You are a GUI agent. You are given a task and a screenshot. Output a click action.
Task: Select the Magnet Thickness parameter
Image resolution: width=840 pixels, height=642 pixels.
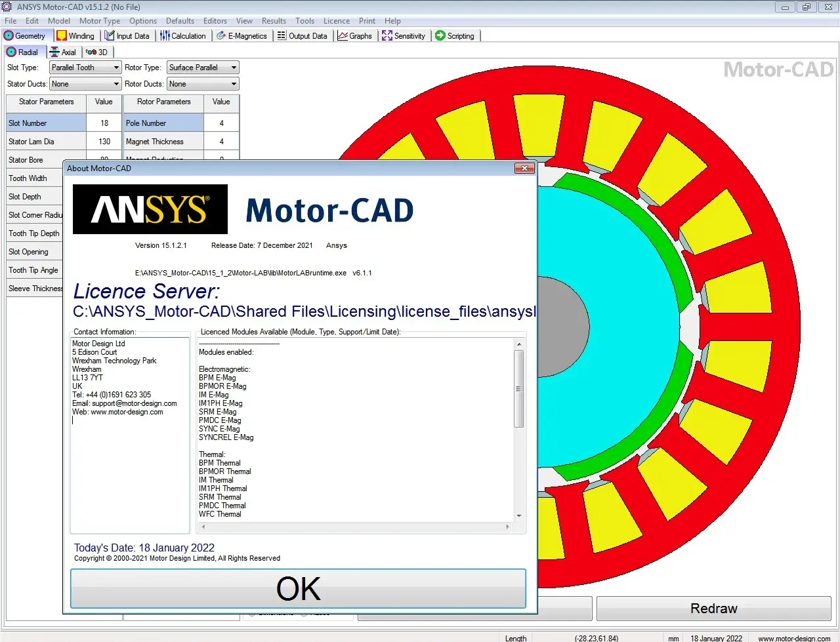coord(163,142)
